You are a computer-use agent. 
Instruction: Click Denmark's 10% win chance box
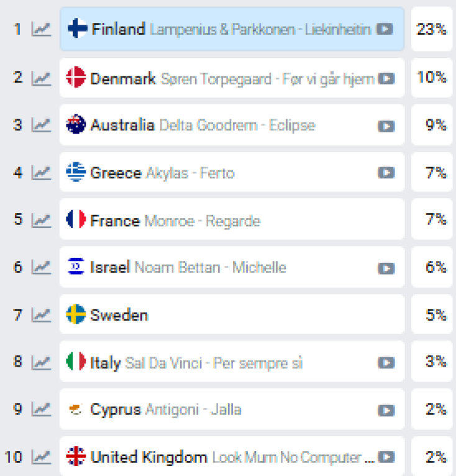click(x=432, y=78)
